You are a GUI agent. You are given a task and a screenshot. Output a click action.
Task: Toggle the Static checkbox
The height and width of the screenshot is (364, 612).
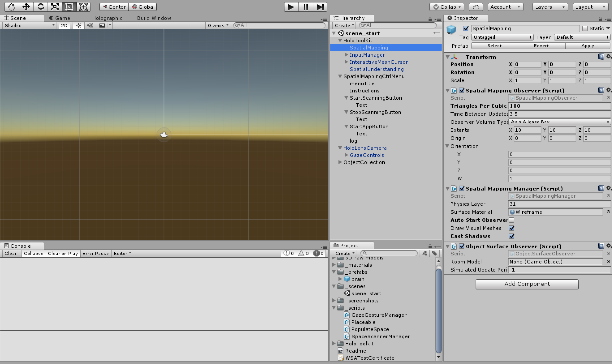coord(585,28)
